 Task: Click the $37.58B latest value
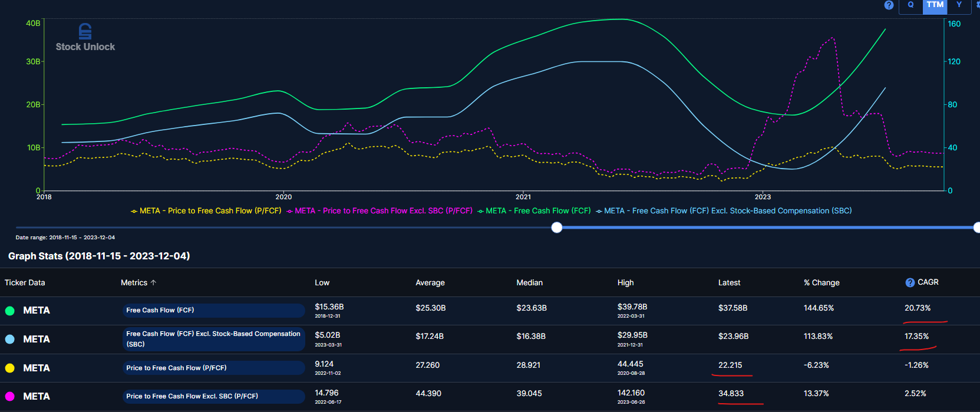733,308
